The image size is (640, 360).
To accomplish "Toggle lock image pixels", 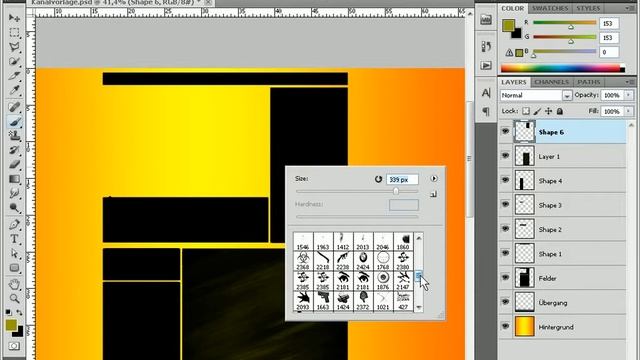I will click(x=537, y=111).
